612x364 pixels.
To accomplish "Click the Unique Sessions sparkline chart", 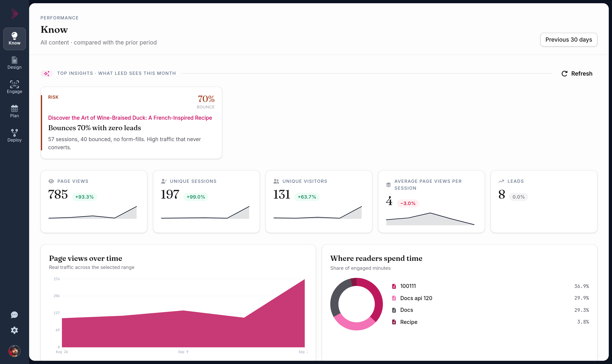I will coord(205,212).
